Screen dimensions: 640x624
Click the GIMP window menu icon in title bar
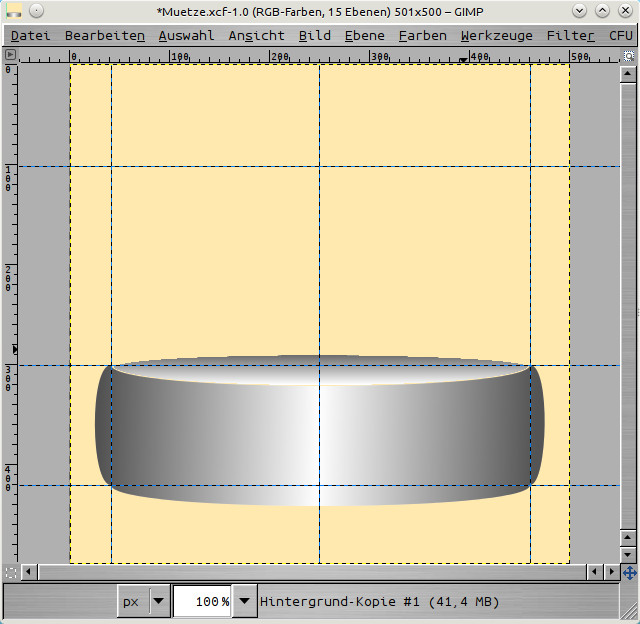14,11
